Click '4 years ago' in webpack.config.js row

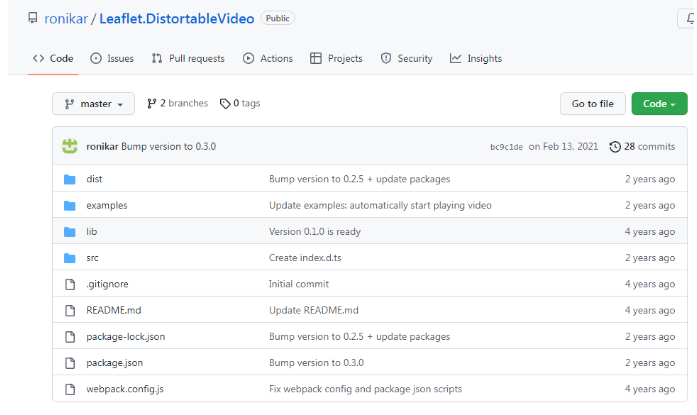coord(650,389)
